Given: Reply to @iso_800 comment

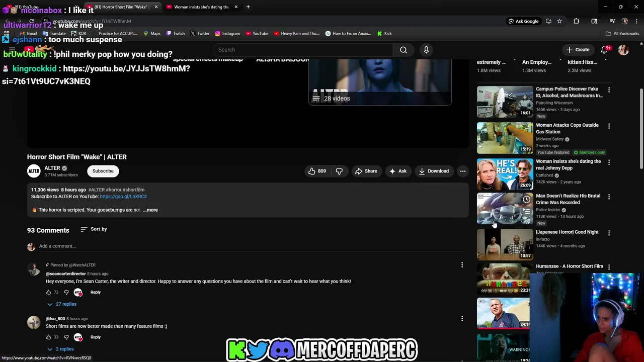Looking at the screenshot, I should pyautogui.click(x=96, y=337).
